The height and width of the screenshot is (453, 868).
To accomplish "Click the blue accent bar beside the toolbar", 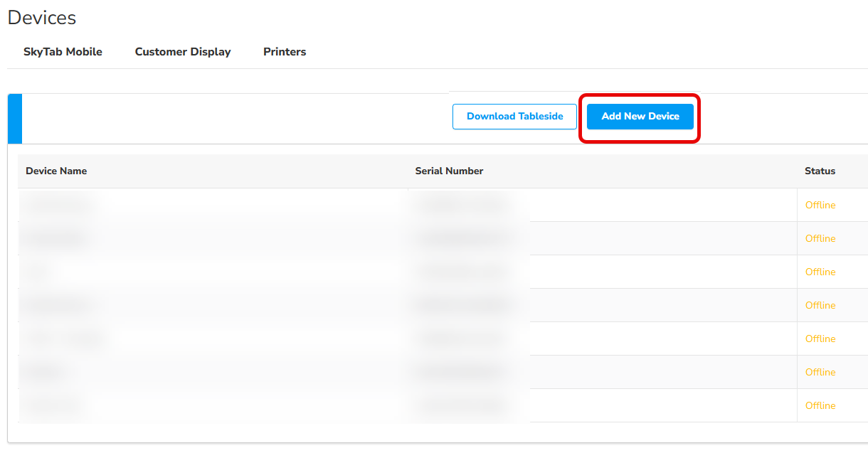I will (15, 119).
